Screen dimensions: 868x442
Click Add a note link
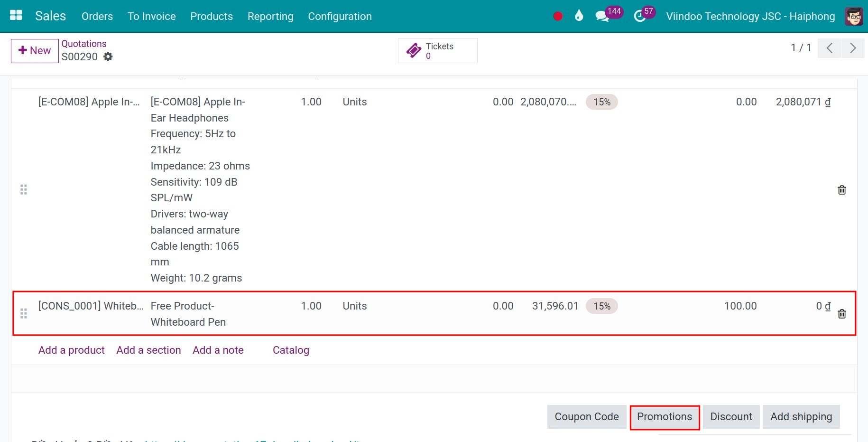[218, 350]
